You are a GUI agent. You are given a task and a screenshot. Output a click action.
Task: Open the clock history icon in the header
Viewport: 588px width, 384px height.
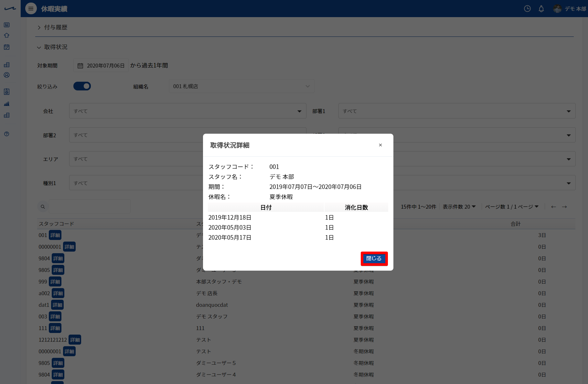click(x=527, y=9)
